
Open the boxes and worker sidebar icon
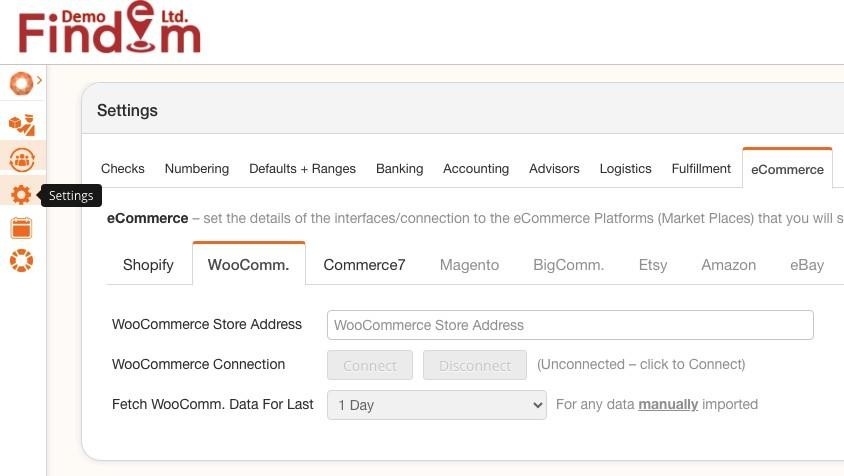click(21, 124)
